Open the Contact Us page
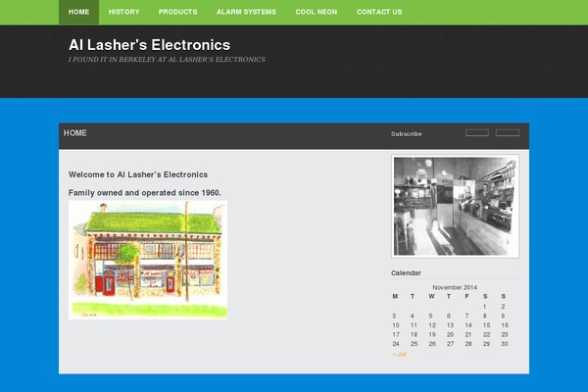Image resolution: width=588 pixels, height=392 pixels. coord(379,12)
